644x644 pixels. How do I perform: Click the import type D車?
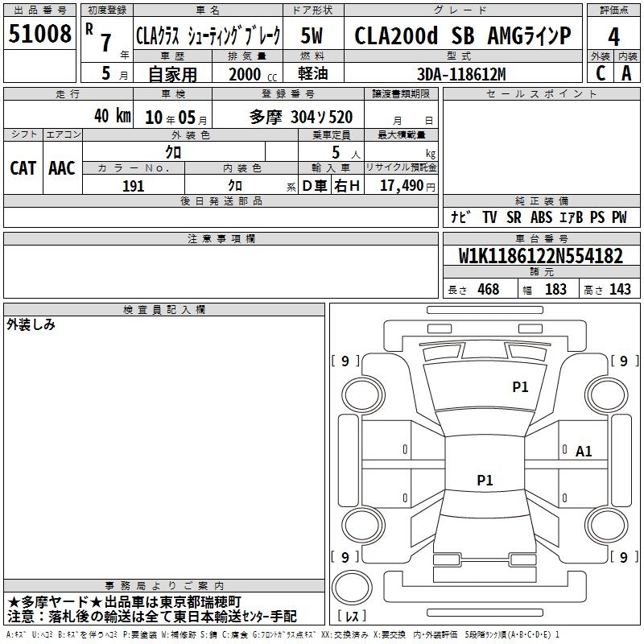315,186
